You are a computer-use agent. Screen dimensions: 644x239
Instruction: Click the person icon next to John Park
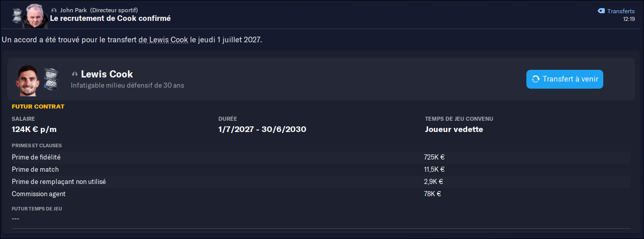pyautogui.click(x=54, y=10)
